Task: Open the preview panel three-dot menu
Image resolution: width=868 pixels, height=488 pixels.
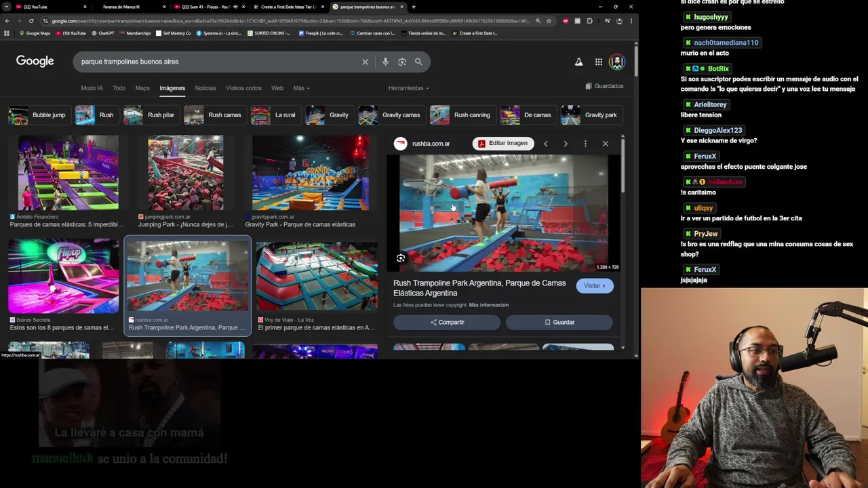Action: coord(585,144)
